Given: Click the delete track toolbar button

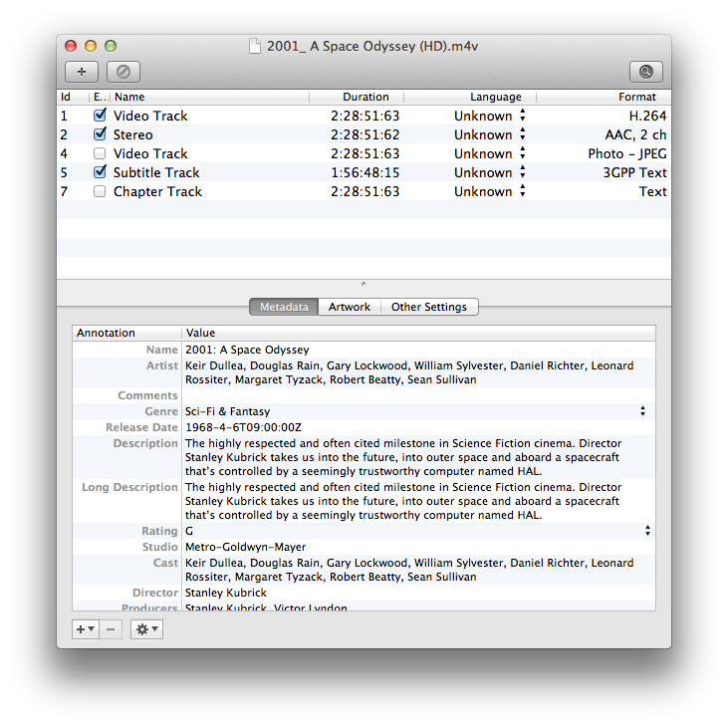Looking at the screenshot, I should point(123,72).
